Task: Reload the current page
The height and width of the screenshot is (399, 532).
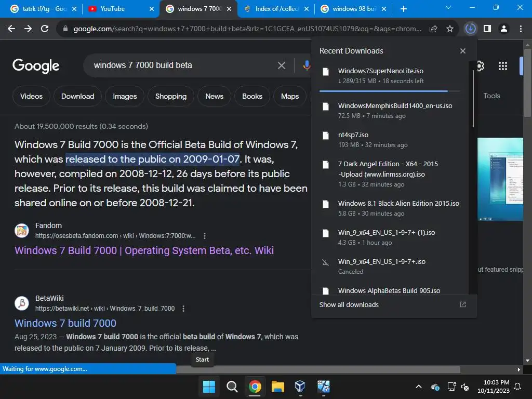Action: coord(45,29)
